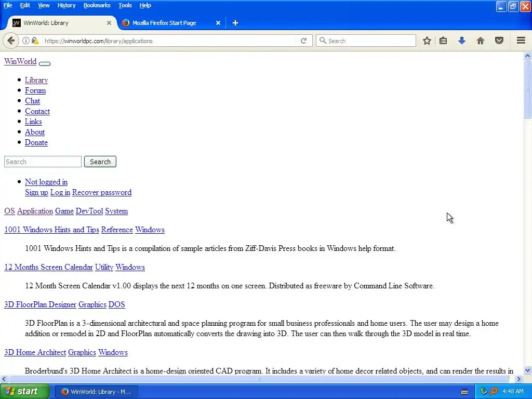Open the WinWorld home link
Screen dimensions: 532x399
point(20,61)
